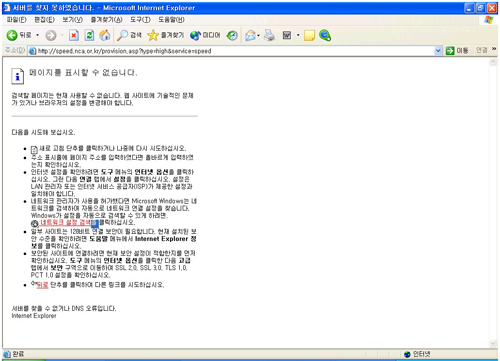The image size is (500, 361).
Task: Open the Media (미디어) toolbar button
Action: pos(205,35)
